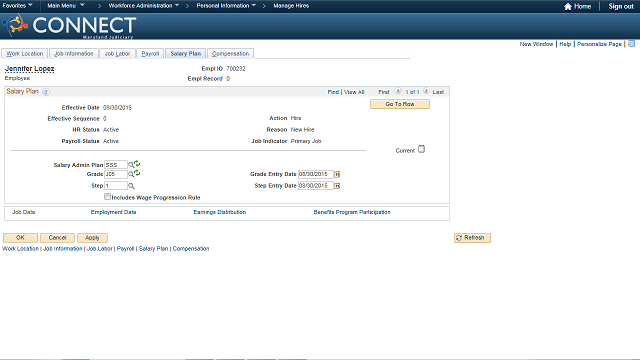Click the Home link text
640x360 pixels.
582,6
